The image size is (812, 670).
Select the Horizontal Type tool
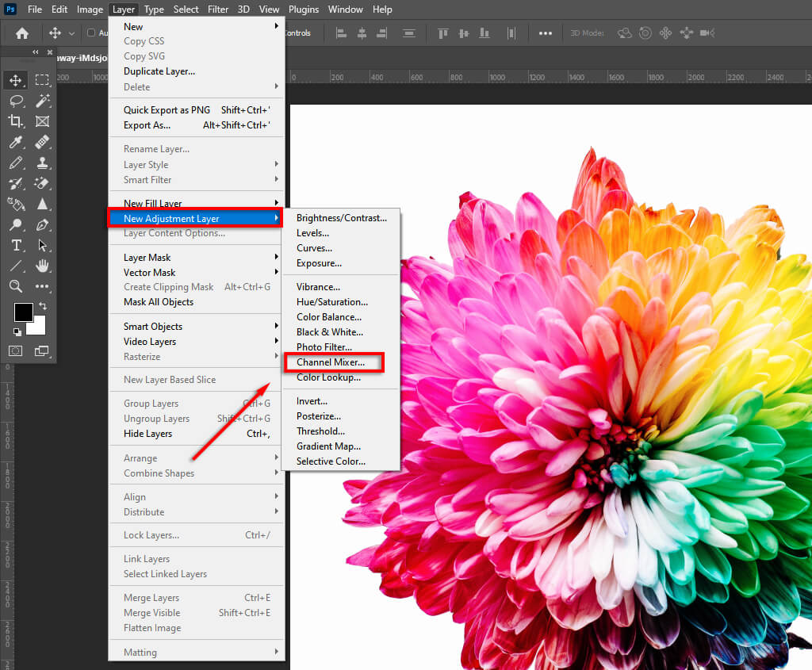click(x=15, y=245)
